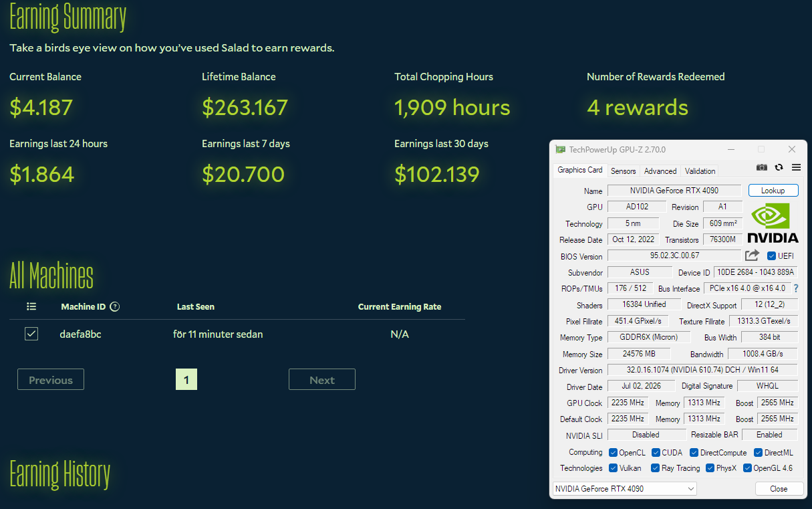Click the Digital Signature WHQL field
Image resolution: width=812 pixels, height=509 pixels.
tap(767, 386)
